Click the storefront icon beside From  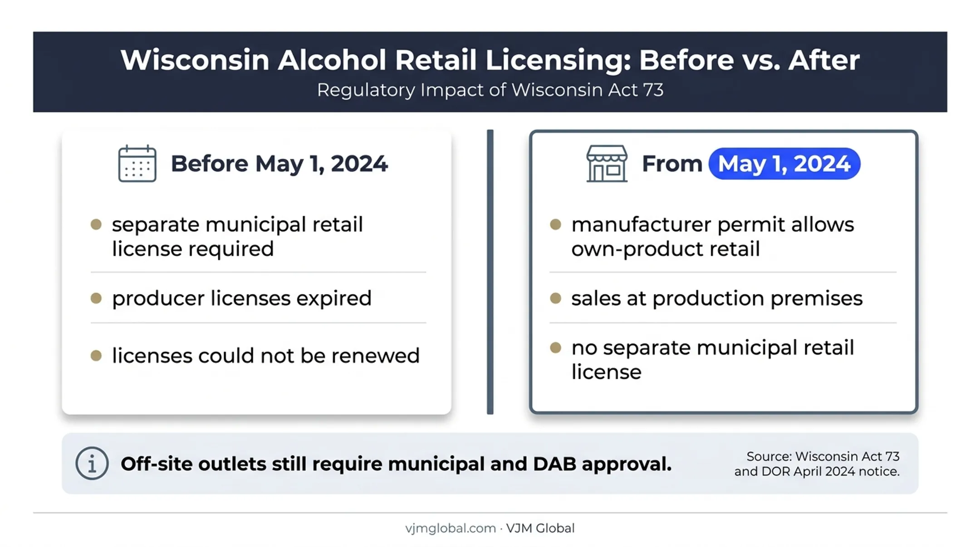coord(607,164)
